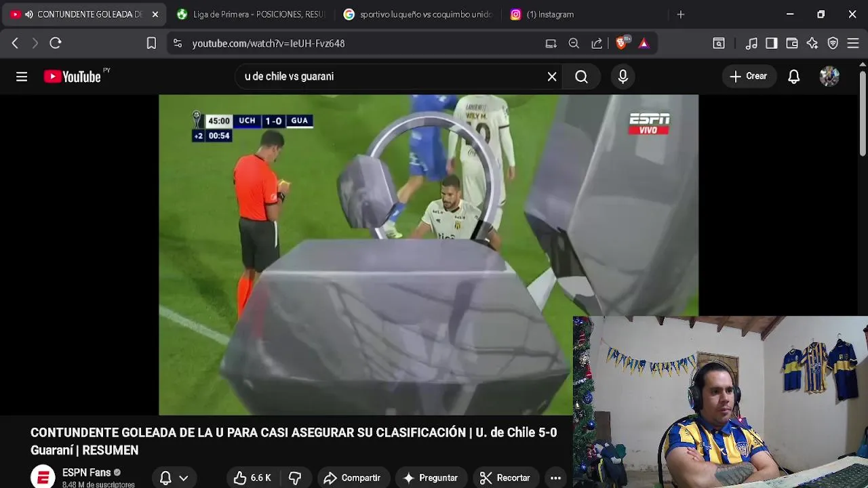Go to YouTube home via logo
This screenshot has width=868, height=488.
click(73, 77)
